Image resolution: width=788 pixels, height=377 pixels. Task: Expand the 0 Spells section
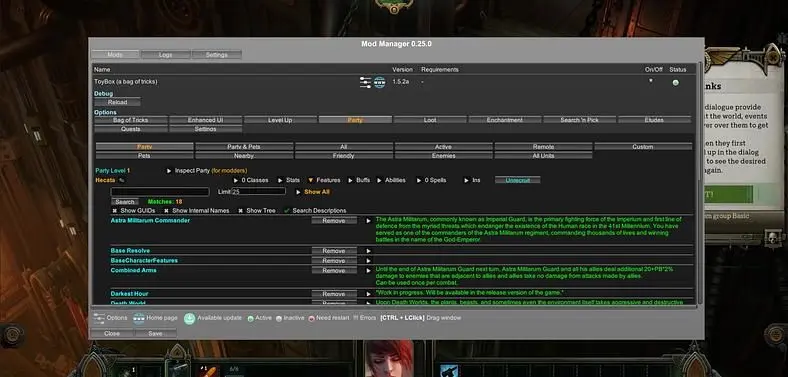coord(419,180)
